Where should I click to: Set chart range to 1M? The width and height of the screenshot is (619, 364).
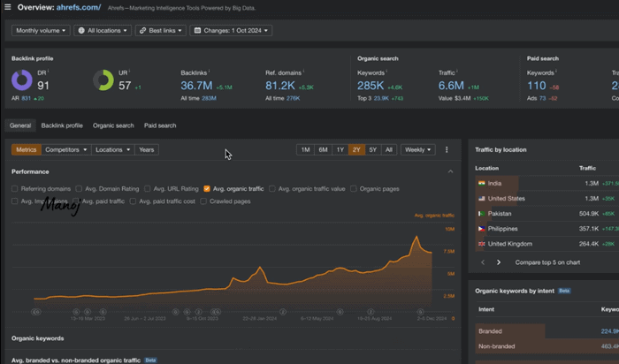(305, 150)
